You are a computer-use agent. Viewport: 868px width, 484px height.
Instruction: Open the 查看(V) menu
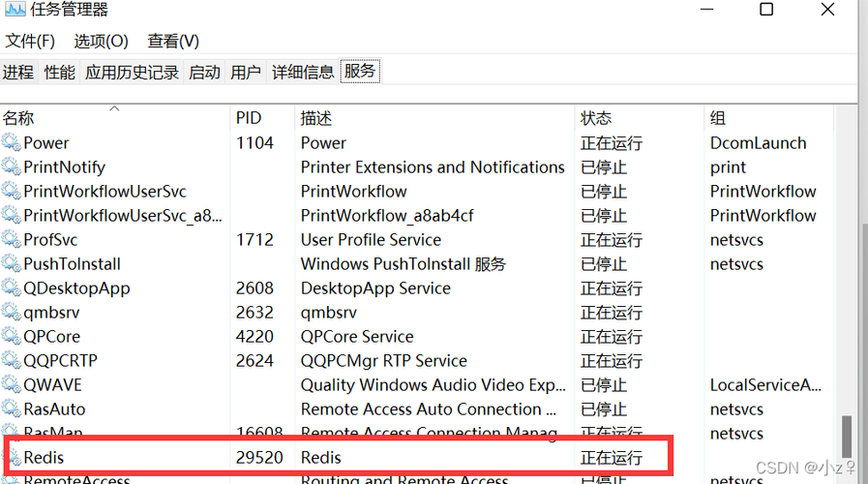tap(172, 41)
